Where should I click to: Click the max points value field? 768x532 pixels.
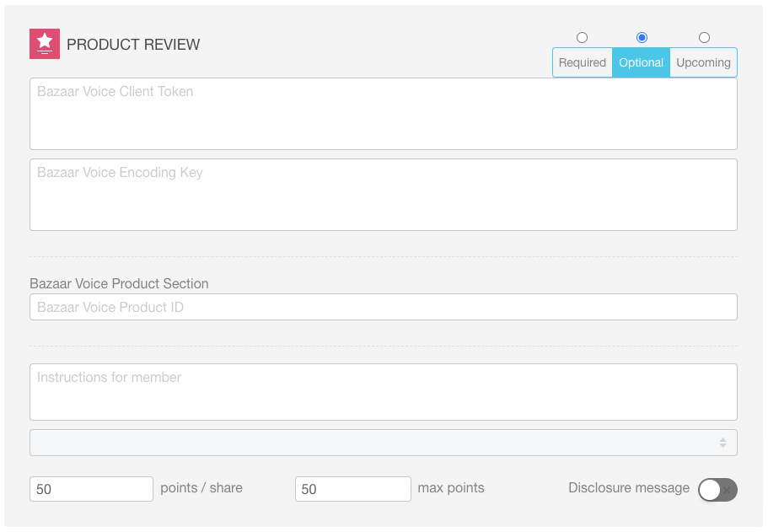click(x=353, y=489)
